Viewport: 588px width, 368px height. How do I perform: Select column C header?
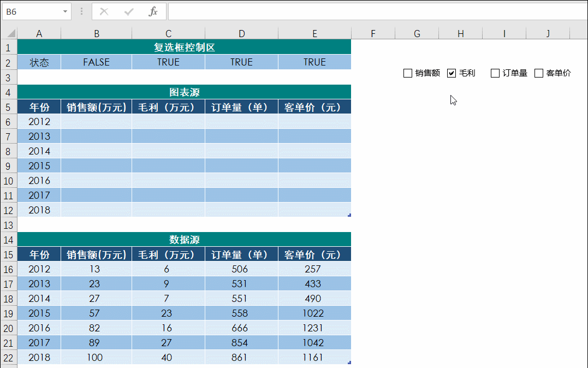tap(168, 34)
